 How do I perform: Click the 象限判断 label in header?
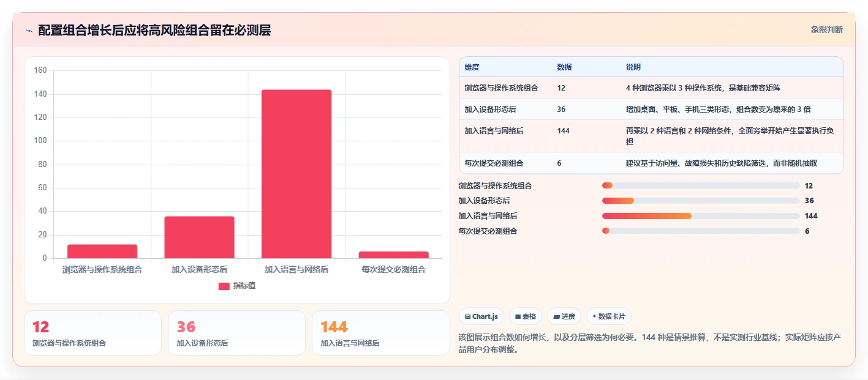click(x=826, y=29)
